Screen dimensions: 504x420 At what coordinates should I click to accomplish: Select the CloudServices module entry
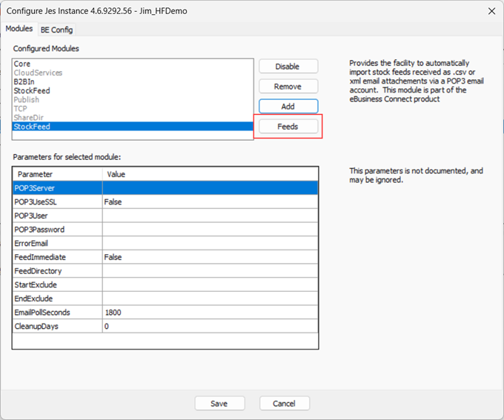pos(38,73)
